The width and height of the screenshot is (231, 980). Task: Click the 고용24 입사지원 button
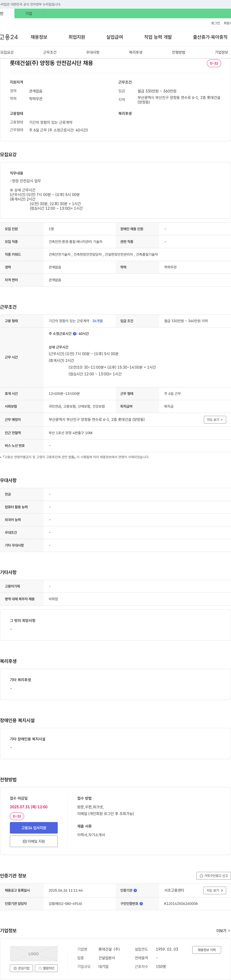pyautogui.click(x=34, y=827)
